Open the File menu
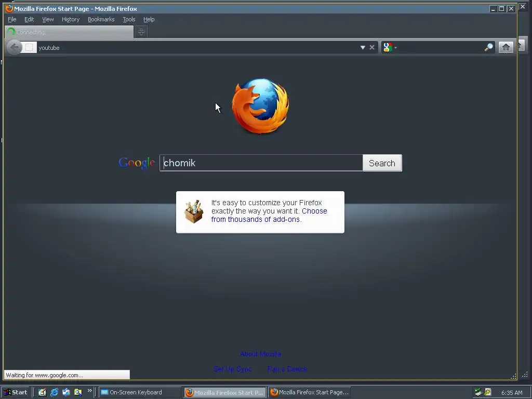This screenshot has height=399, width=532. tap(12, 19)
